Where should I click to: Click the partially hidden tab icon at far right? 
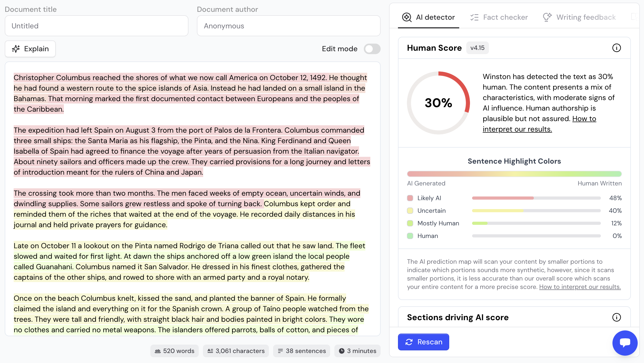pyautogui.click(x=634, y=17)
